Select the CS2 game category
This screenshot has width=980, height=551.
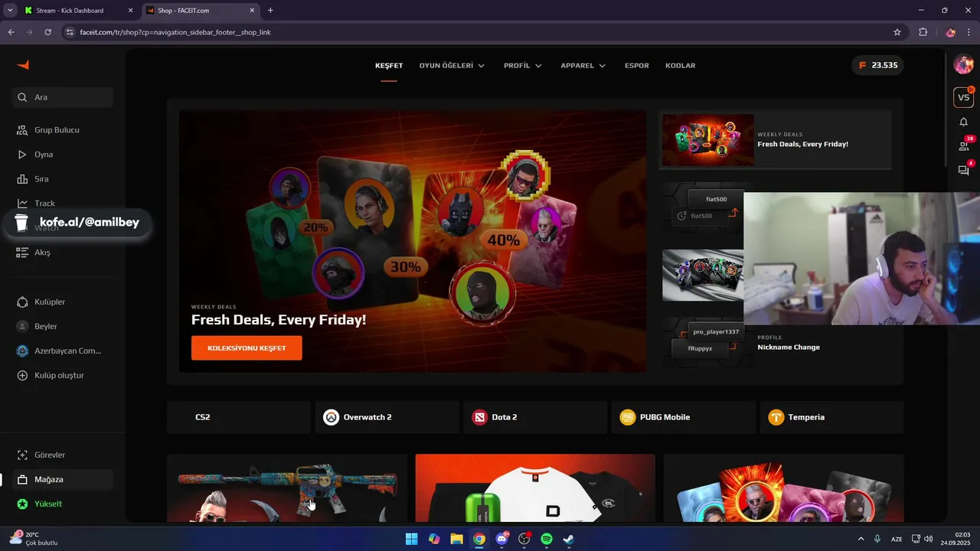tap(239, 417)
